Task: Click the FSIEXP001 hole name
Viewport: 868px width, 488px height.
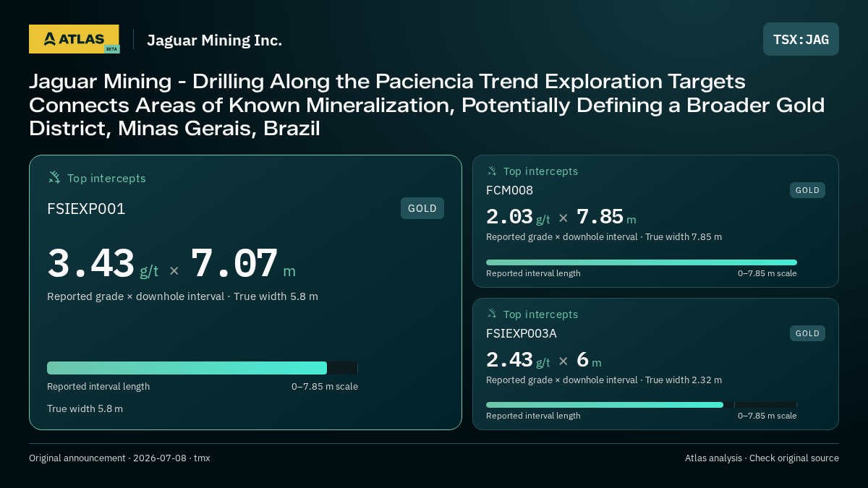Action: [86, 209]
